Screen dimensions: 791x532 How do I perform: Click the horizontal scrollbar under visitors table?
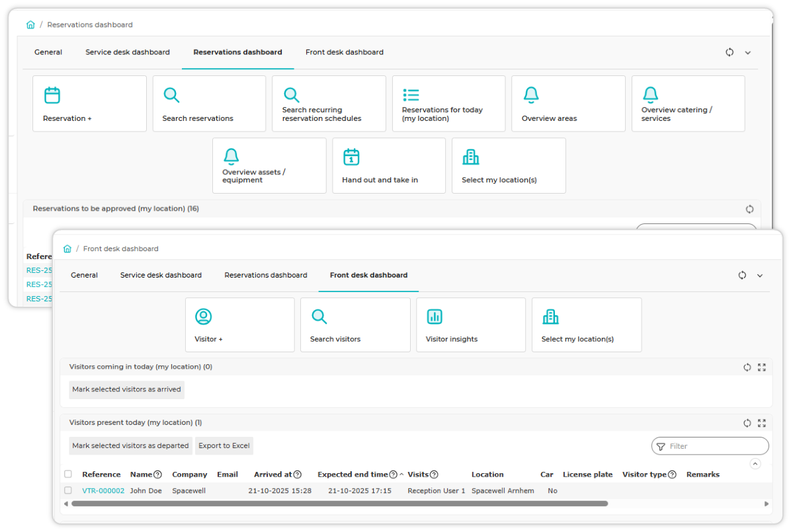pos(339,504)
